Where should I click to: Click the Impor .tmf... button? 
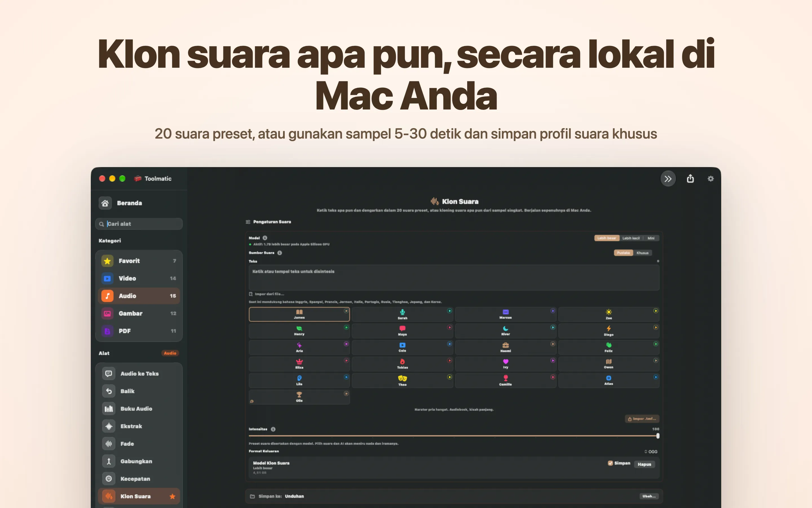click(642, 419)
